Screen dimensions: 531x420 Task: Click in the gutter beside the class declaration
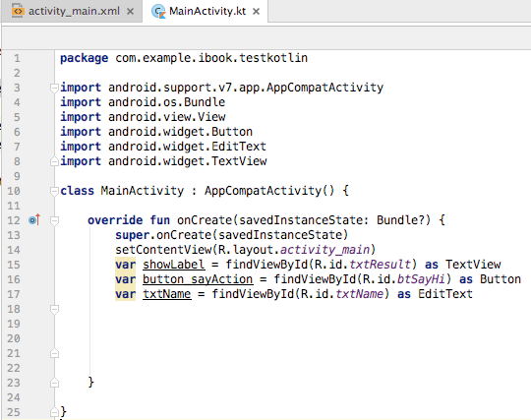[x=33, y=191]
